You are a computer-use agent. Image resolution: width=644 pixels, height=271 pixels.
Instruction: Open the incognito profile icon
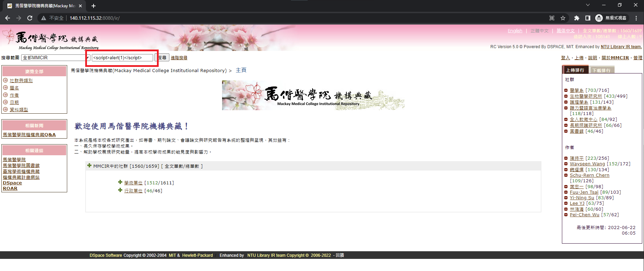pos(599,18)
